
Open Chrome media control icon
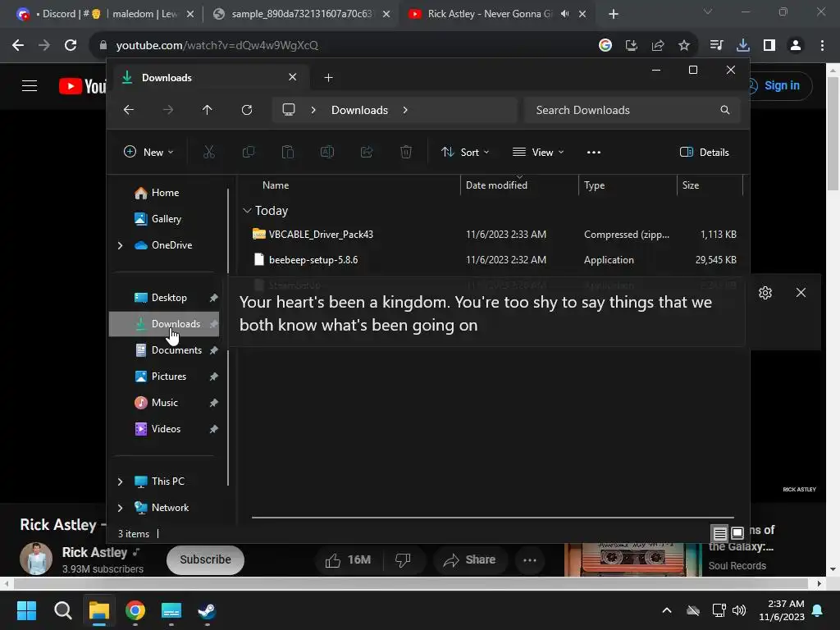716,46
